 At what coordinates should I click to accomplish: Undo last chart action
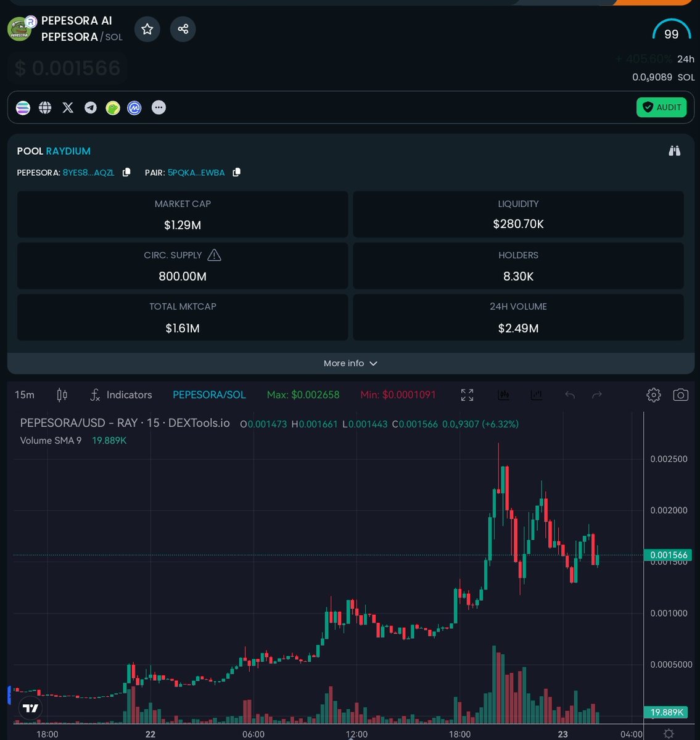570,395
